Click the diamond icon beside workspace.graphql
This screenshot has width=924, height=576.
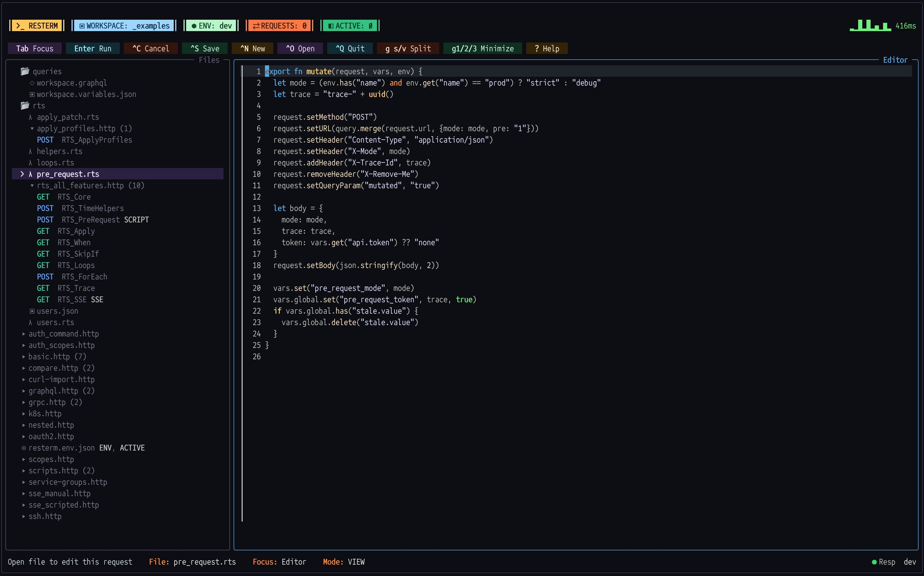(x=32, y=83)
